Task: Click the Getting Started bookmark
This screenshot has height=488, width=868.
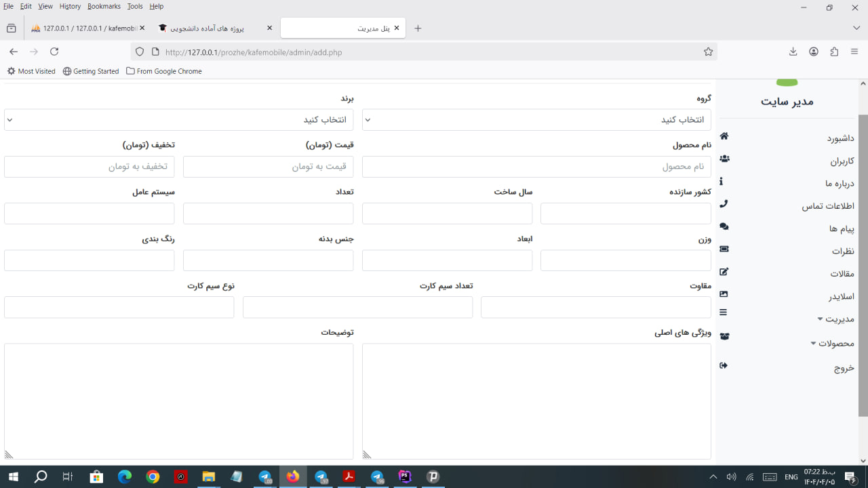Action: tap(91, 71)
